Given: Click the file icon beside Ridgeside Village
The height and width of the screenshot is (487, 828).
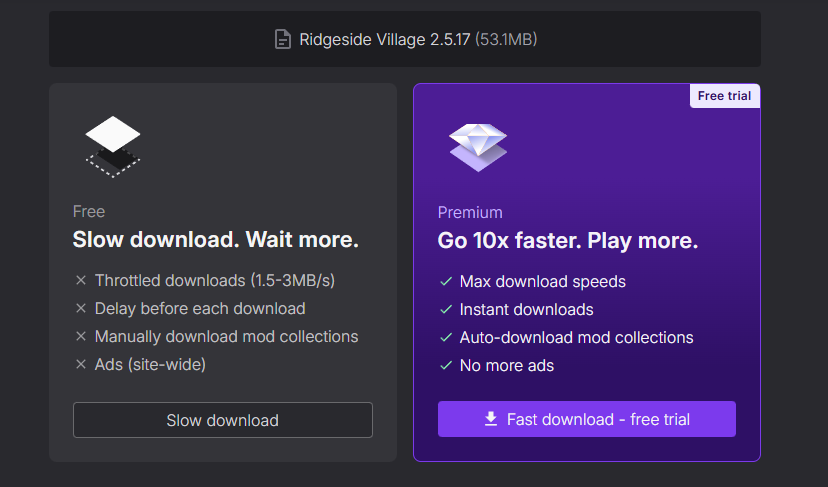Looking at the screenshot, I should pyautogui.click(x=283, y=39).
